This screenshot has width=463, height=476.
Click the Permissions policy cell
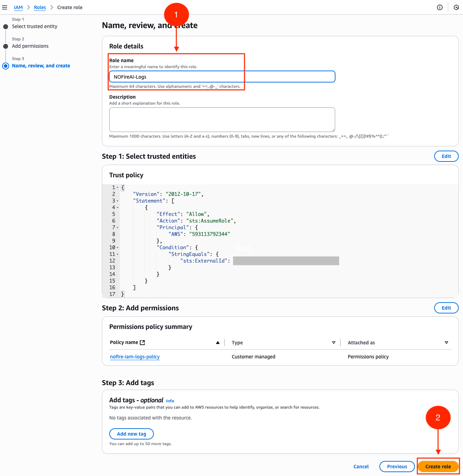point(368,357)
